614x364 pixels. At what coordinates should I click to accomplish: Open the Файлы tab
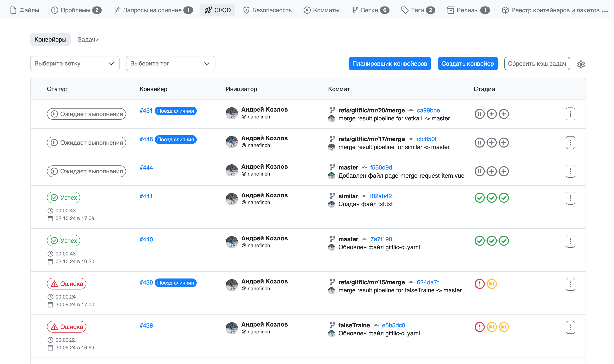(25, 10)
